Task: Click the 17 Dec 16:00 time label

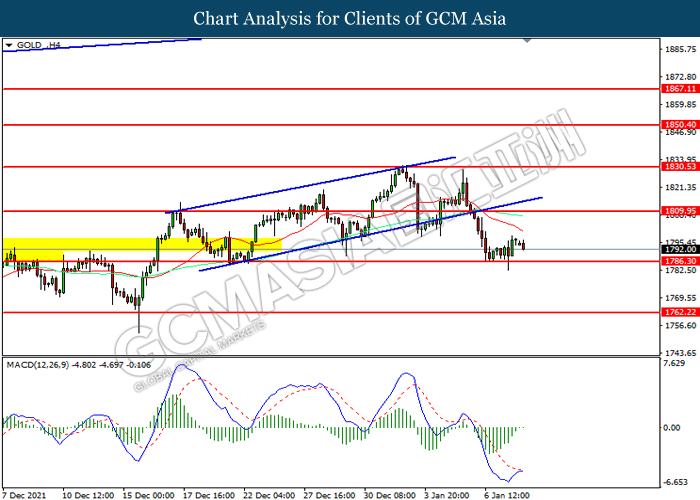Action: [x=208, y=495]
